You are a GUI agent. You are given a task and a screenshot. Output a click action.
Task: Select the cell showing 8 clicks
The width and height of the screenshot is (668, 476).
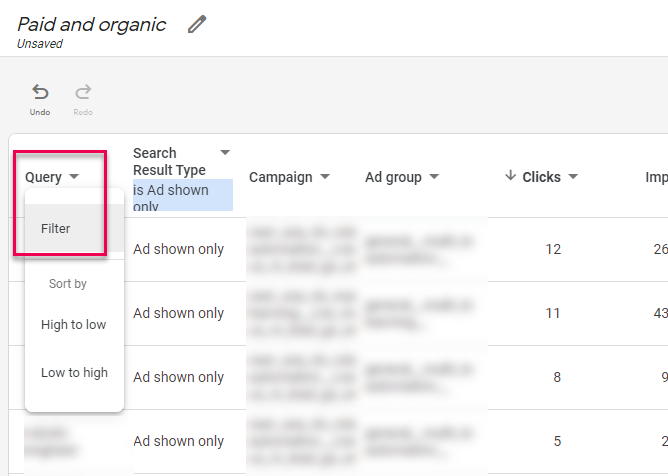click(x=557, y=377)
